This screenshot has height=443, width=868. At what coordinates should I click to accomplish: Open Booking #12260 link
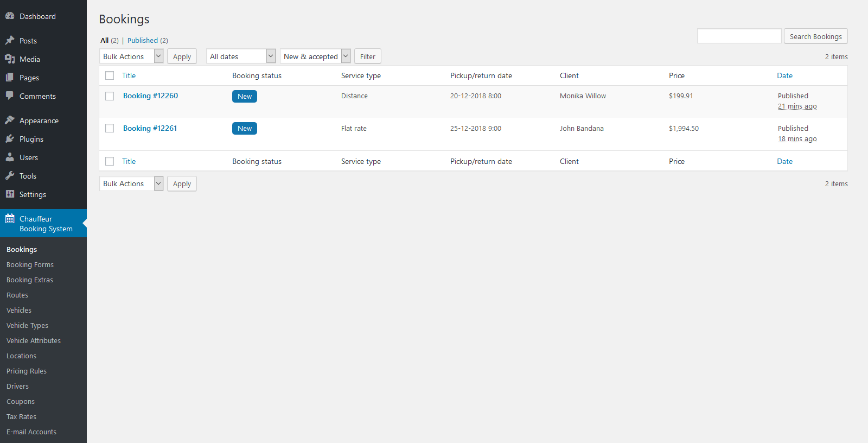[x=150, y=96]
